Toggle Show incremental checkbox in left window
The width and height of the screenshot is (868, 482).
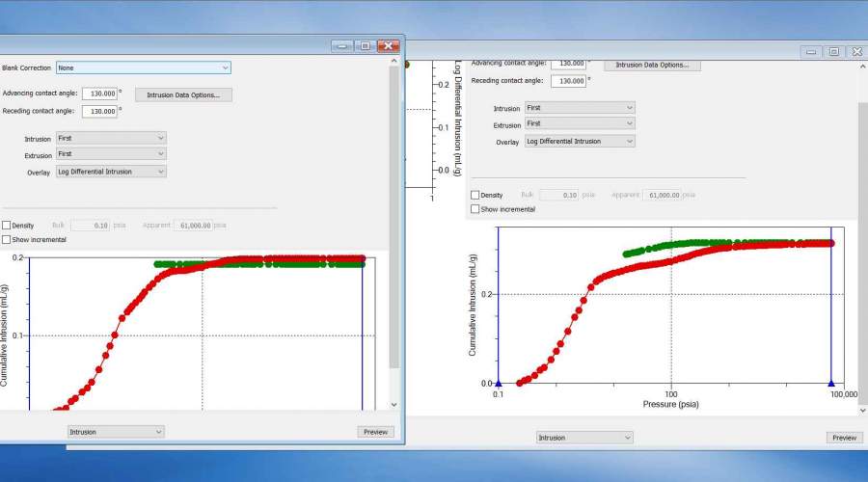point(7,239)
